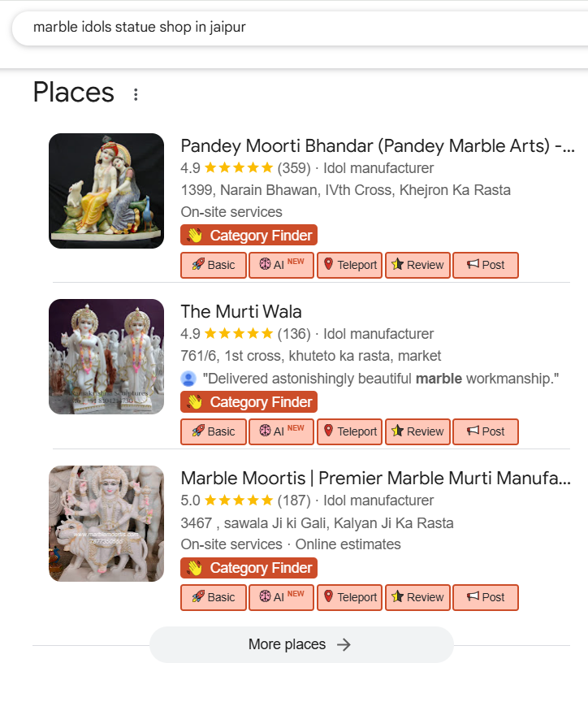Open The Murti Wala listing title
This screenshot has width=588, height=702.
tap(241, 312)
